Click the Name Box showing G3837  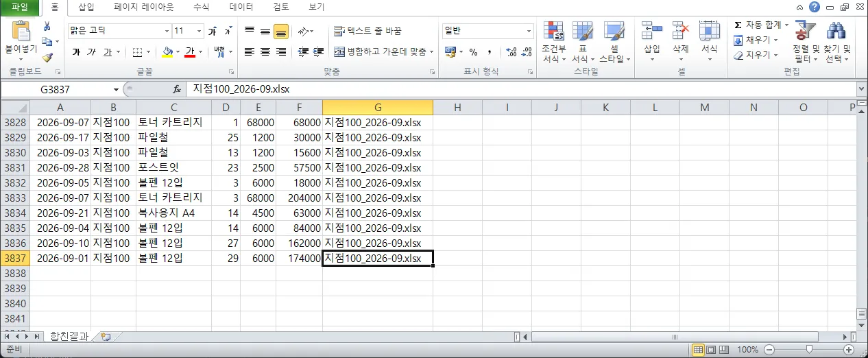point(55,89)
